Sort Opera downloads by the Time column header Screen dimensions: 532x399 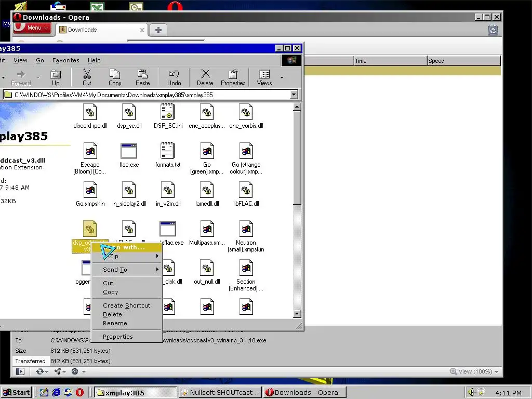(x=390, y=61)
